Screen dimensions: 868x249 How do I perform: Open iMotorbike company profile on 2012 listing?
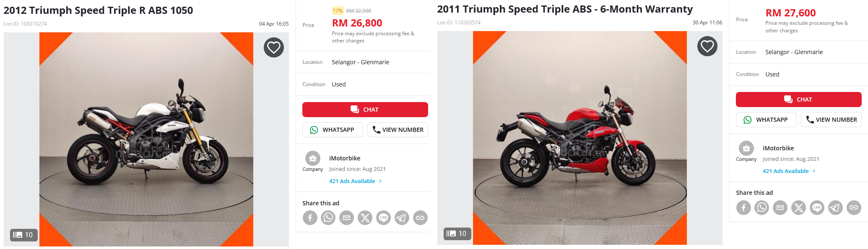pyautogui.click(x=345, y=158)
